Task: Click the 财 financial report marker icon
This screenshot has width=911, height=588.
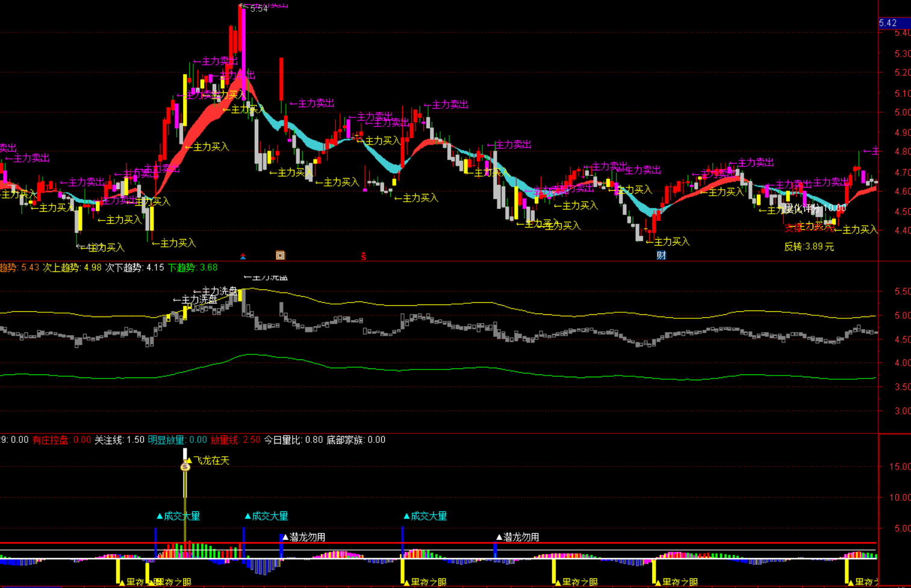Action: click(661, 255)
